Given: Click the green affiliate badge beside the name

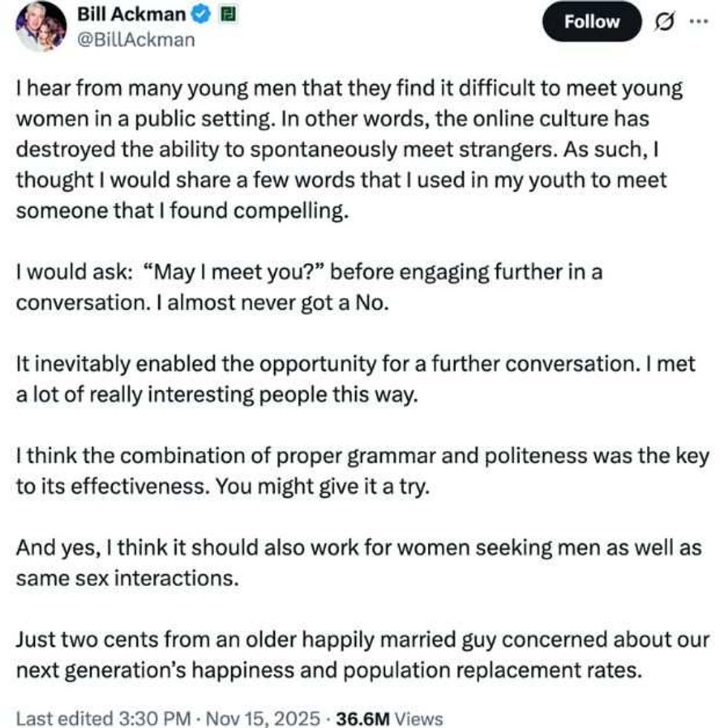Looking at the screenshot, I should point(230,14).
